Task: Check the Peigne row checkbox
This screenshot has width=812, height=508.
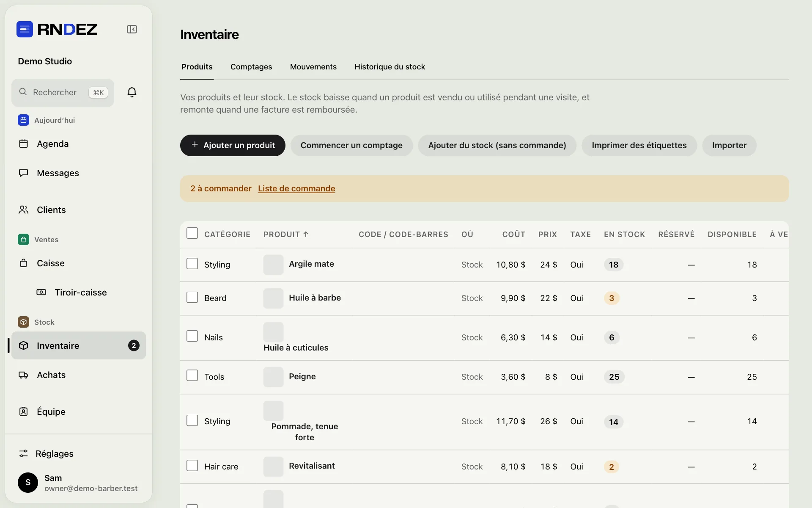Action: tap(192, 375)
